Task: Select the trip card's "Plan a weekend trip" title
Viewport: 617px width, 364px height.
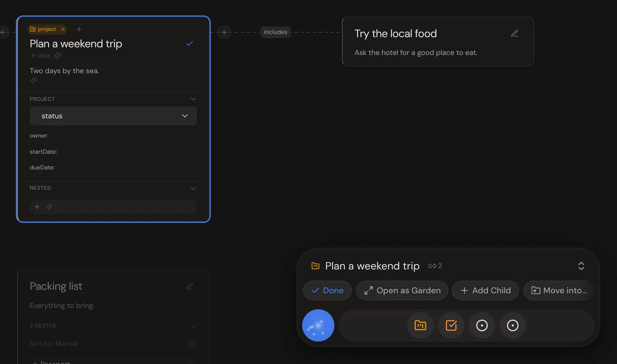Action: (x=76, y=43)
